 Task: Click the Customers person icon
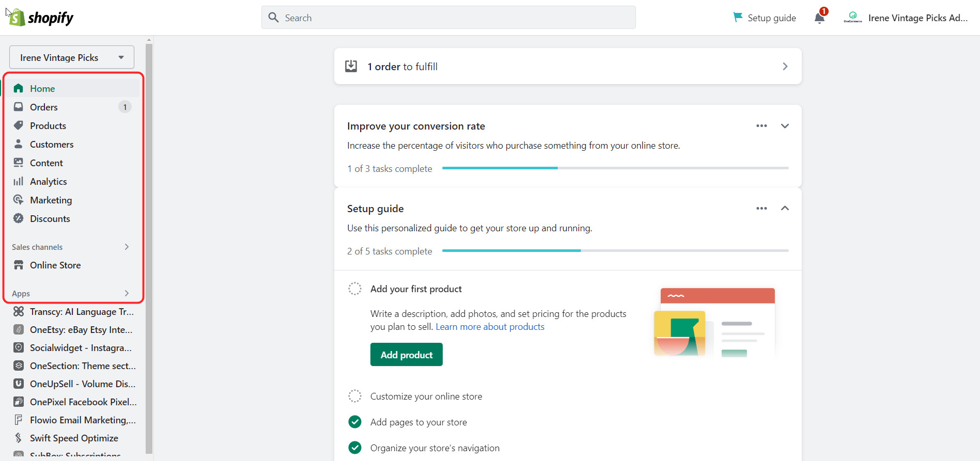click(x=19, y=144)
